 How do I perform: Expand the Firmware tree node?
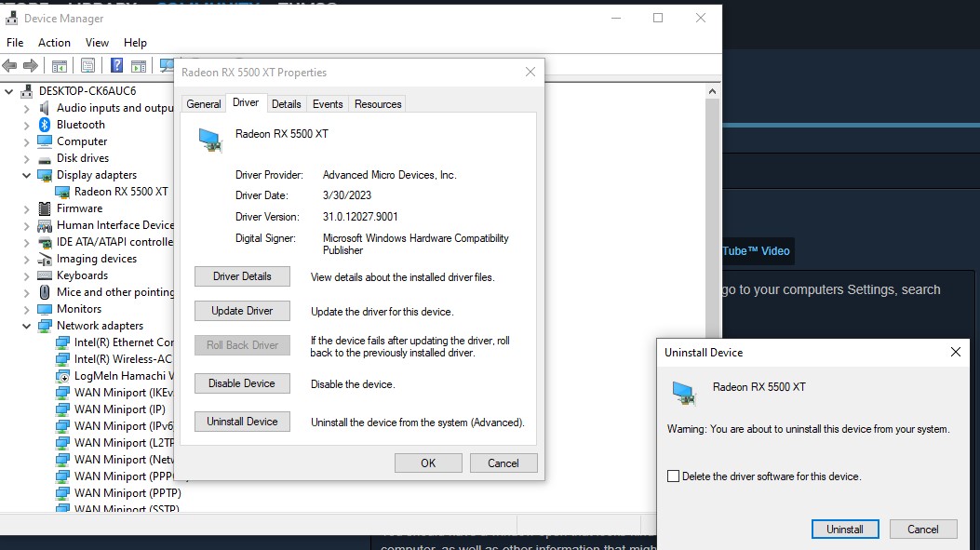tap(26, 208)
